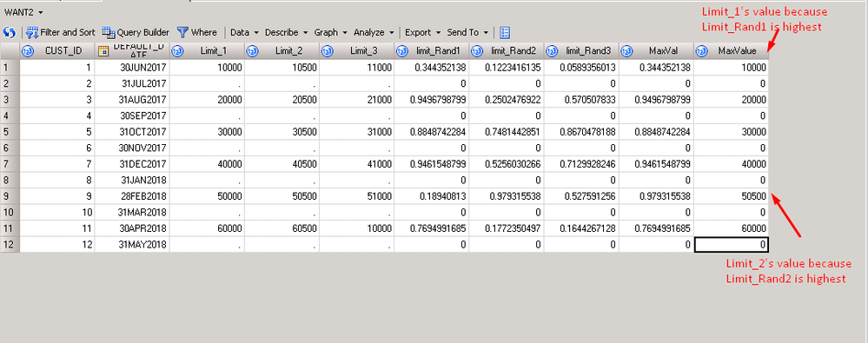Screen dimensions: 868x343
Task: Select the limit_Rand2 column header
Action: (506, 51)
